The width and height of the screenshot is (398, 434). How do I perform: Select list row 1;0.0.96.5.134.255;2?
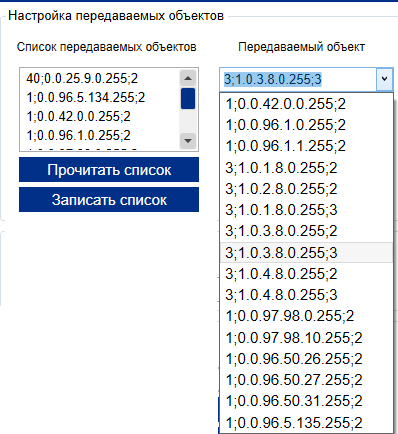tap(100, 97)
